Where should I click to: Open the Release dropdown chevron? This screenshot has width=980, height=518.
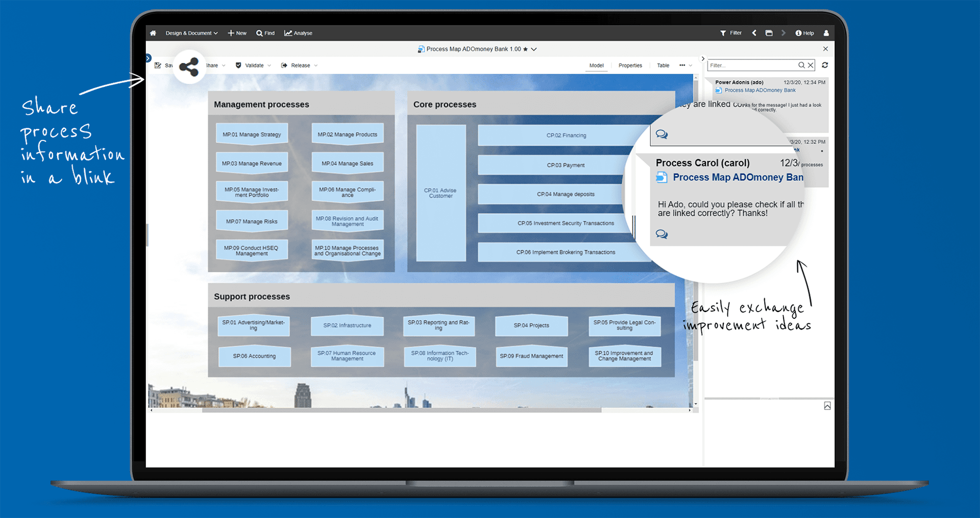315,65
